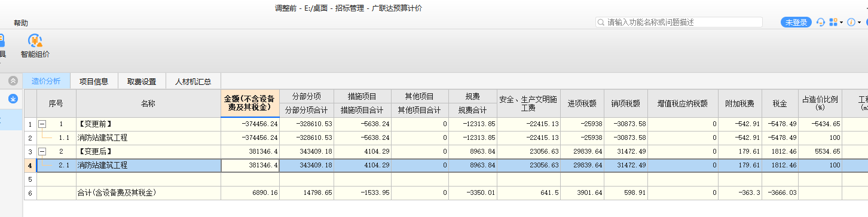This screenshot has width=868, height=217.
Task: Click the 进项税额 column header
Action: 582,103
